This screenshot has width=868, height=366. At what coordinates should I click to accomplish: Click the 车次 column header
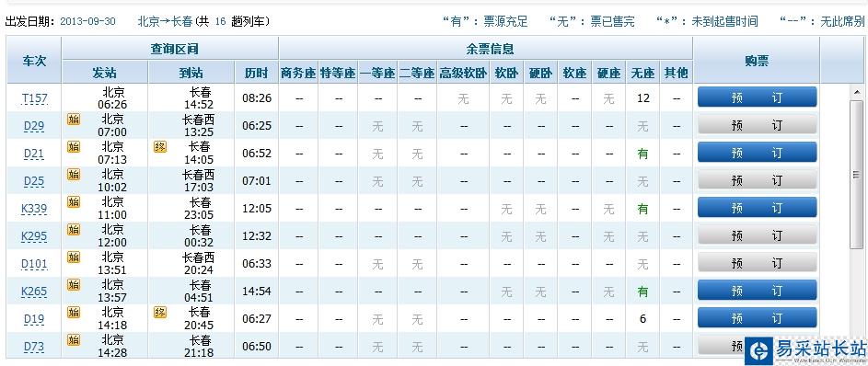tap(34, 61)
